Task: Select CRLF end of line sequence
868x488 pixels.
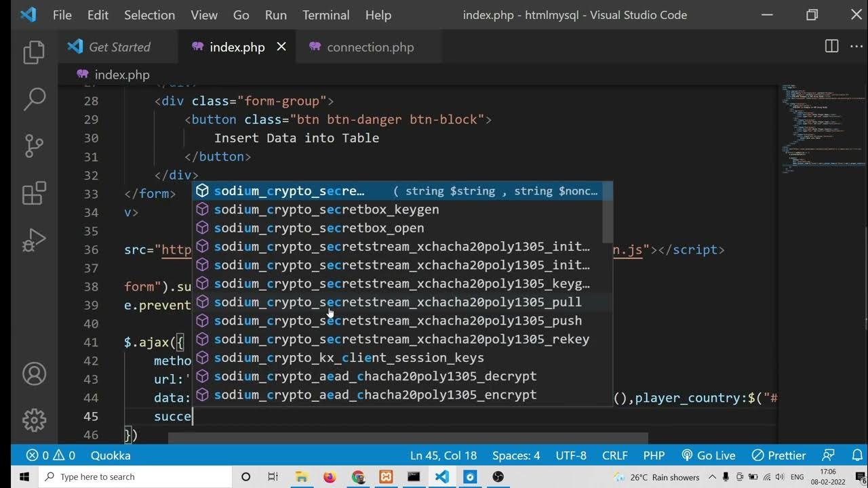Action: point(615,455)
